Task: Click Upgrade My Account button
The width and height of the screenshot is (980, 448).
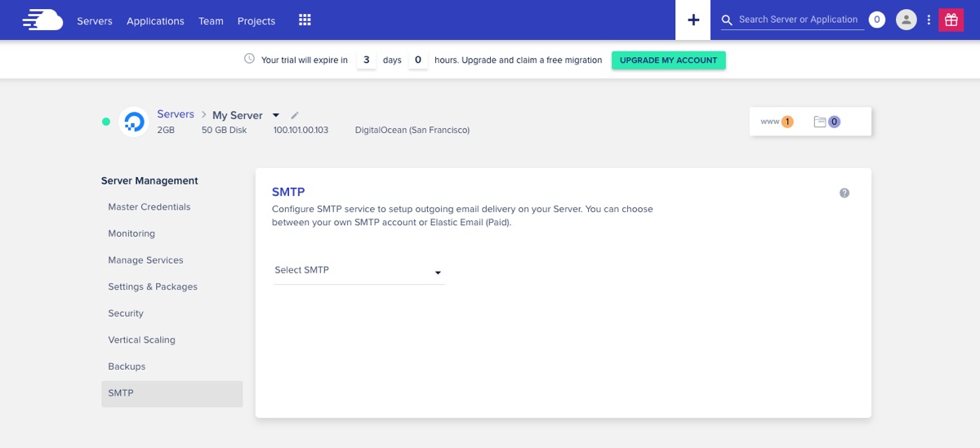Action: [668, 60]
